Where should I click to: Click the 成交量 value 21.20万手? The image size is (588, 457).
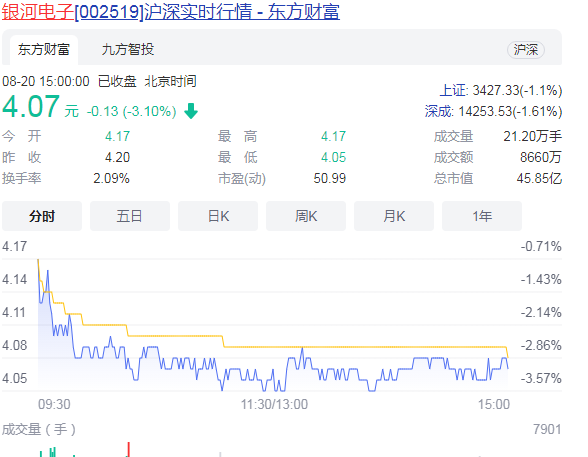pyautogui.click(x=532, y=136)
